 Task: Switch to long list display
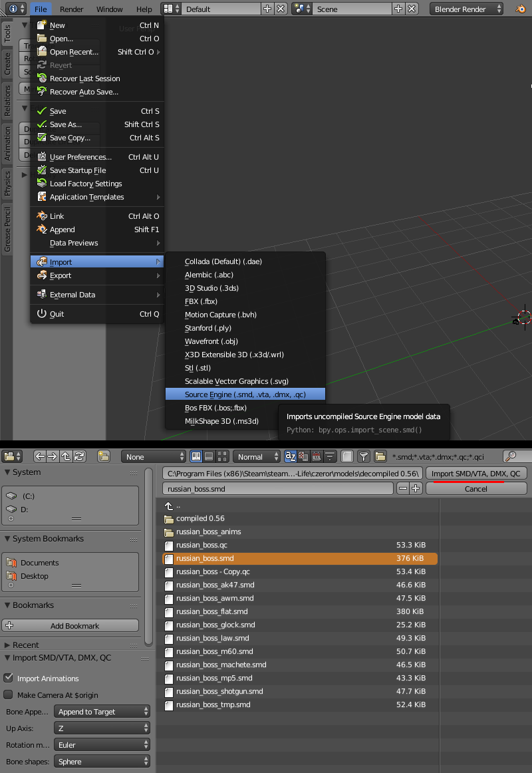coord(209,456)
